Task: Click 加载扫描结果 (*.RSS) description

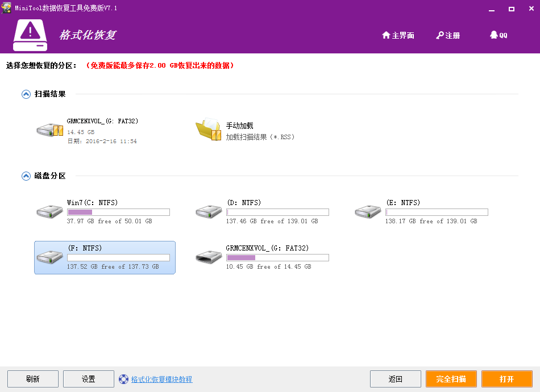Action: 260,137
